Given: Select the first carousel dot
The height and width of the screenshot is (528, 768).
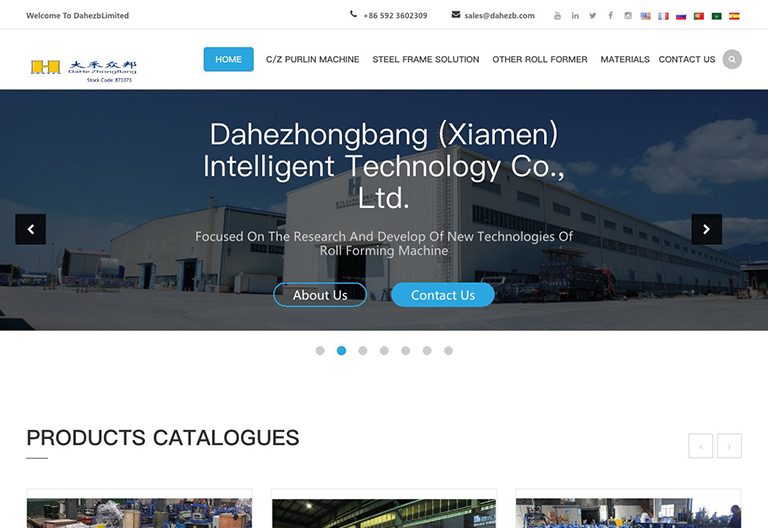Looking at the screenshot, I should [320, 351].
